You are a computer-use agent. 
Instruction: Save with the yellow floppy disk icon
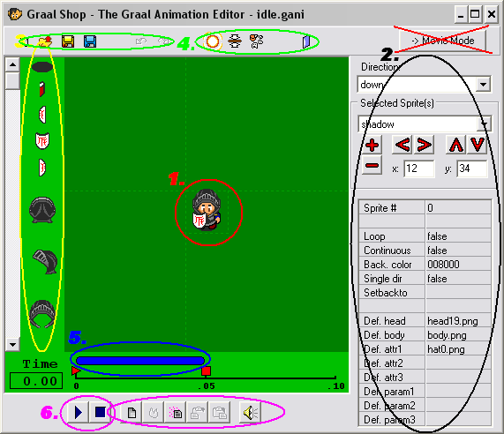coord(68,41)
